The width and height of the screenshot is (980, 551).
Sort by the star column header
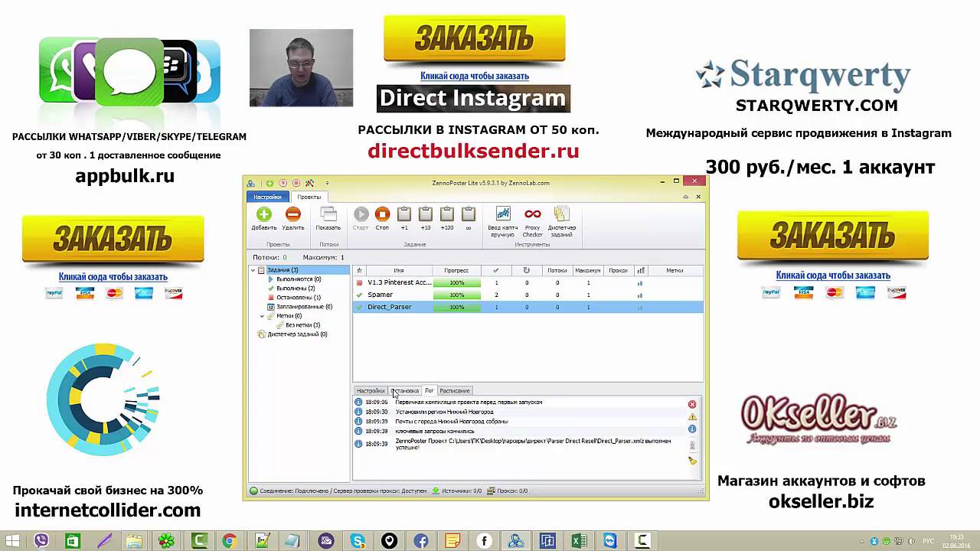[x=360, y=270]
